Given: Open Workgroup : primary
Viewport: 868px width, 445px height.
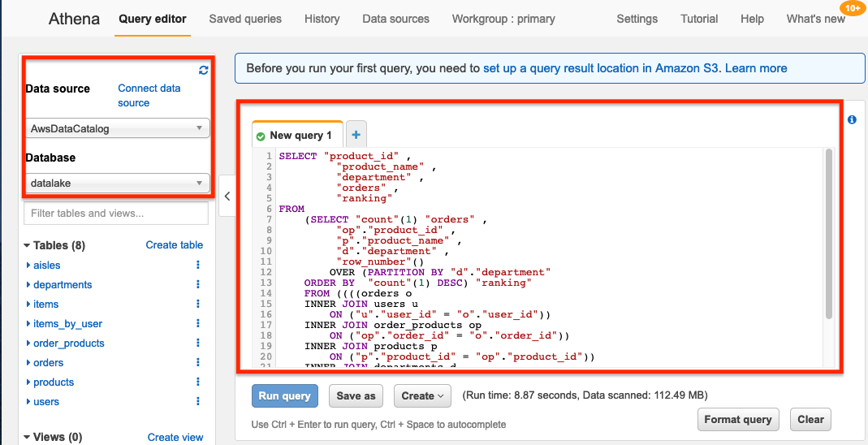Looking at the screenshot, I should 503,19.
